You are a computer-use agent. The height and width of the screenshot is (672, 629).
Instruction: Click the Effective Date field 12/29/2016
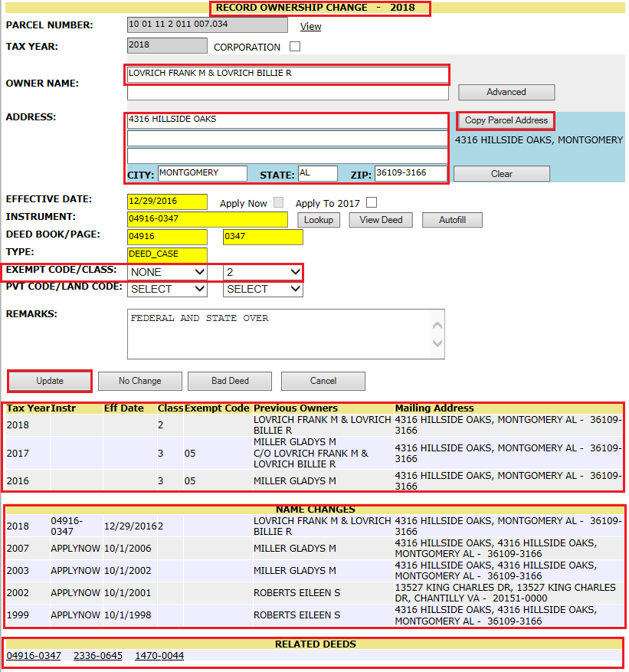[167, 202]
